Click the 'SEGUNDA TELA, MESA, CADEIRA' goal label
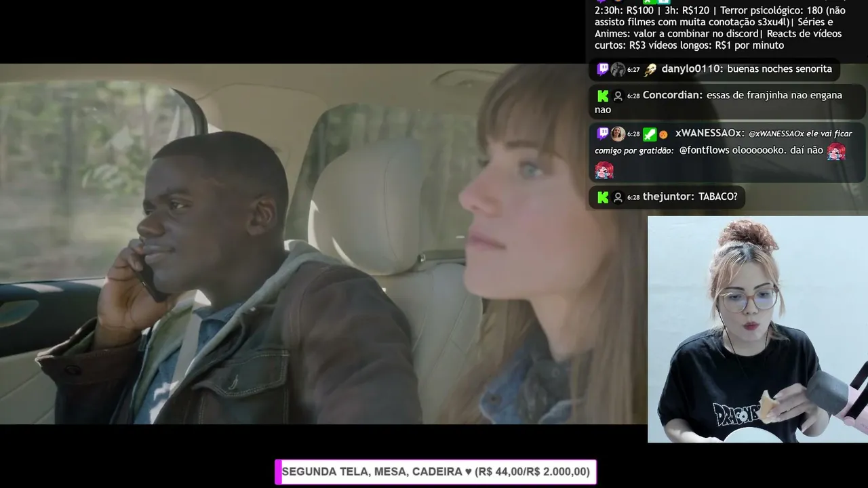 click(372, 472)
